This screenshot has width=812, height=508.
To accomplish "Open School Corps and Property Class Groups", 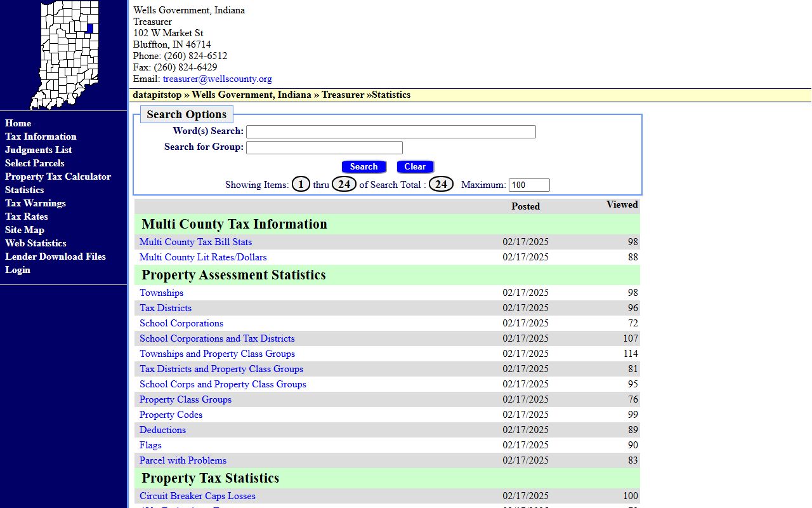I will coord(223,384).
